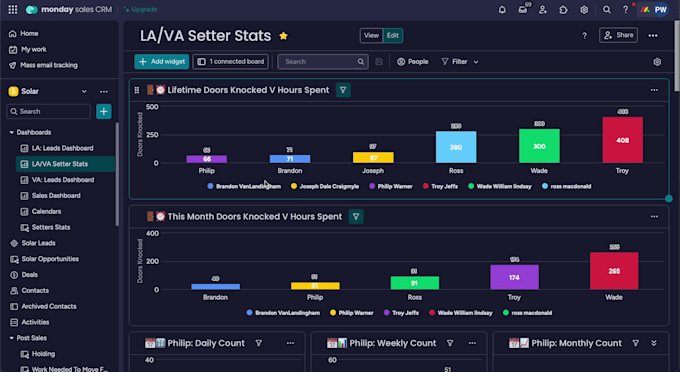Open the Solar workspace dropdown chevron
The height and width of the screenshot is (372, 680).
(x=84, y=91)
